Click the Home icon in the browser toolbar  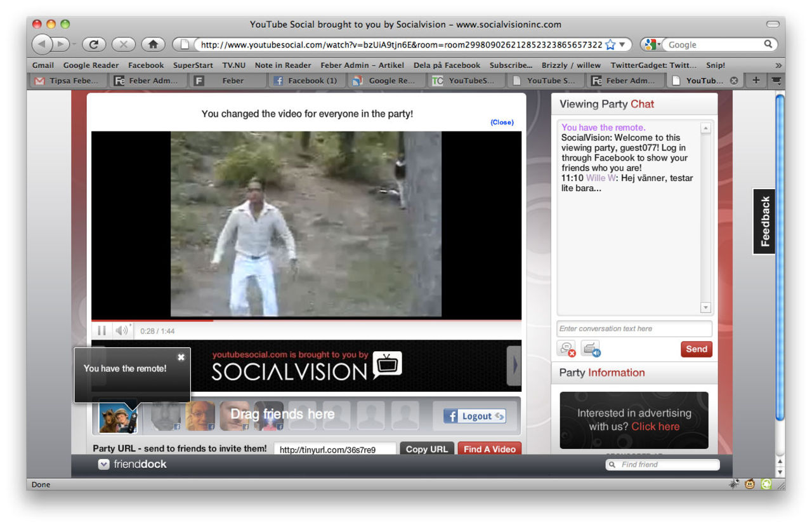point(152,44)
